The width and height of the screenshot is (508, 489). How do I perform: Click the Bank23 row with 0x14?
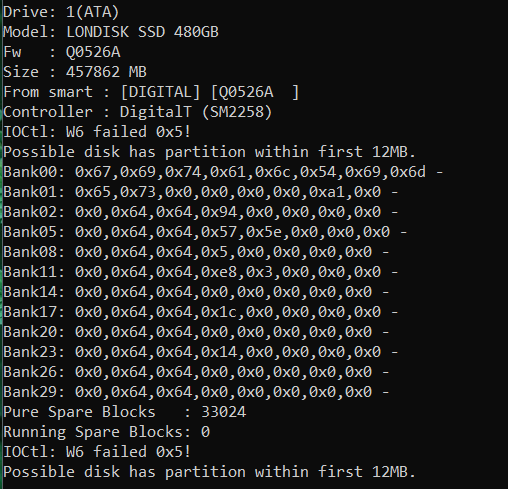coord(201,352)
